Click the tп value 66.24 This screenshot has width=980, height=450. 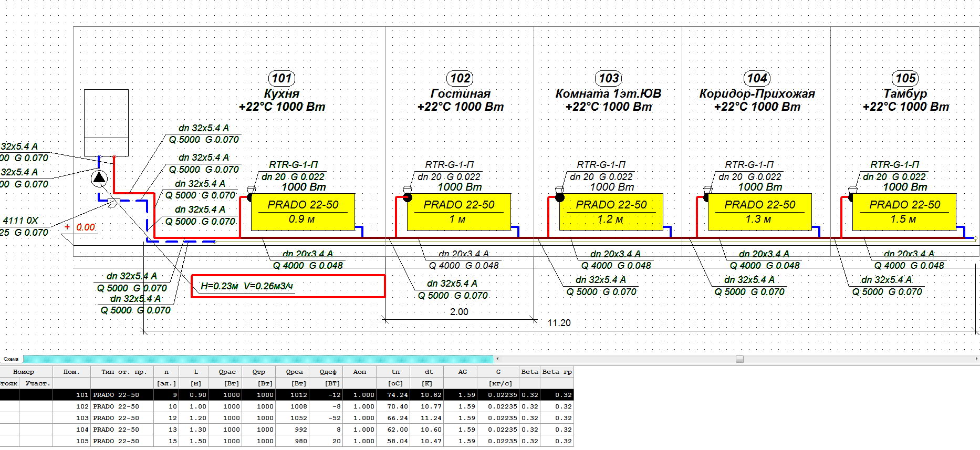[398, 418]
